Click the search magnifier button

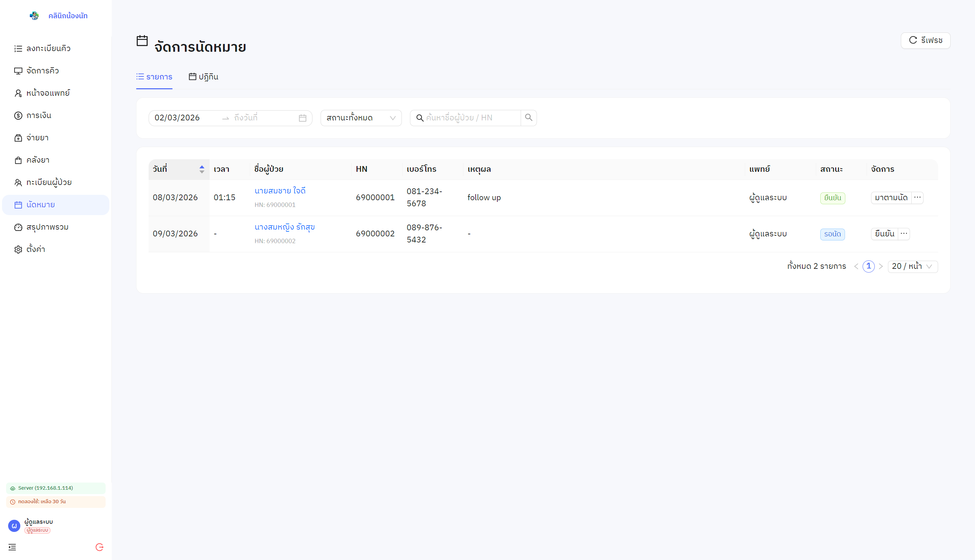(528, 118)
